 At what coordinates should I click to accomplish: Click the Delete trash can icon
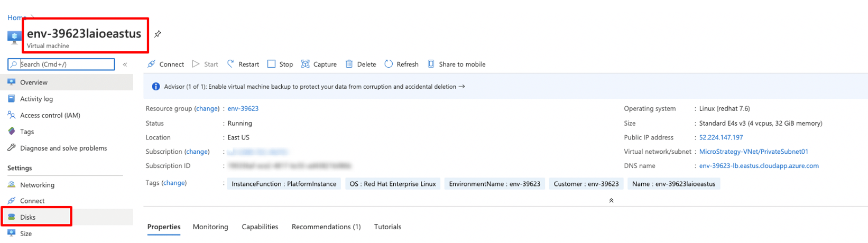coord(349,64)
